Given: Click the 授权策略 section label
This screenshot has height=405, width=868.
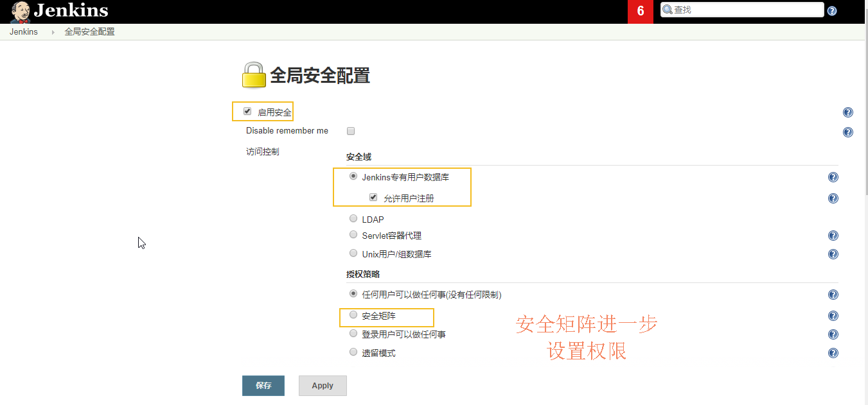Looking at the screenshot, I should point(363,274).
